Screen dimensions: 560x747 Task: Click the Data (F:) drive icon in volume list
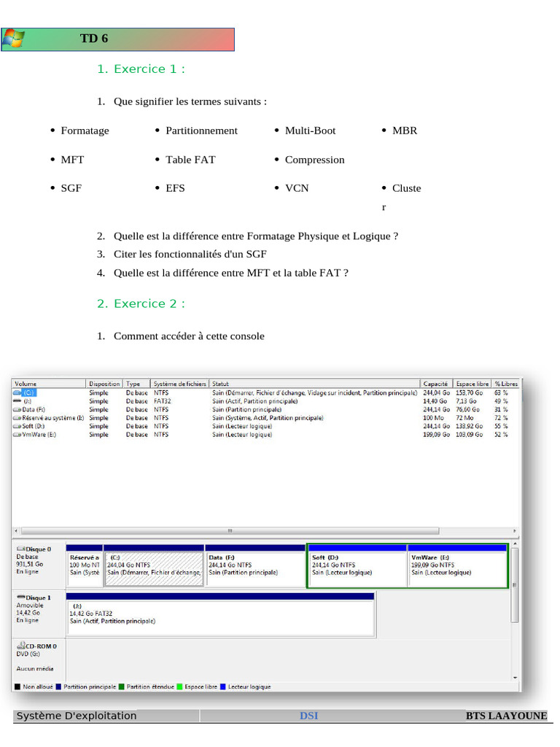pyautogui.click(x=17, y=410)
